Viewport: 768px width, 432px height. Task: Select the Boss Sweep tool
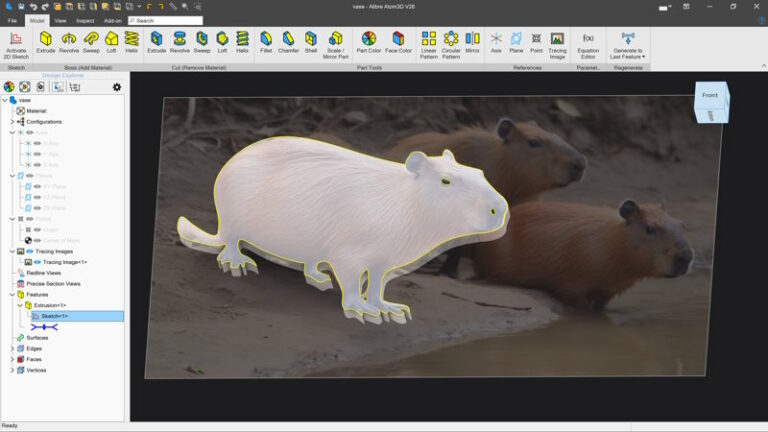click(91, 43)
